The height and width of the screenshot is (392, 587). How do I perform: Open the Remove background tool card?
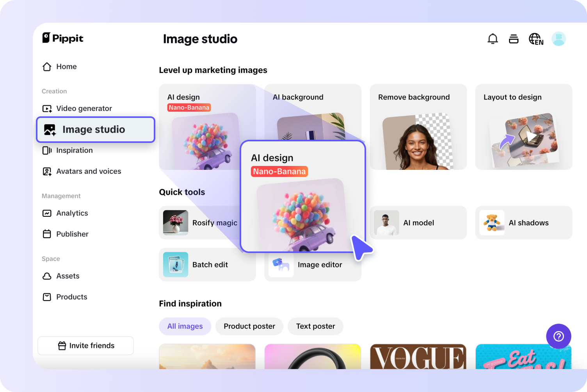(x=418, y=127)
